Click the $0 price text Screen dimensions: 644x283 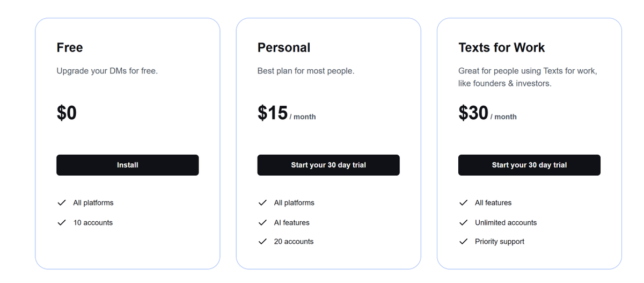click(x=67, y=113)
